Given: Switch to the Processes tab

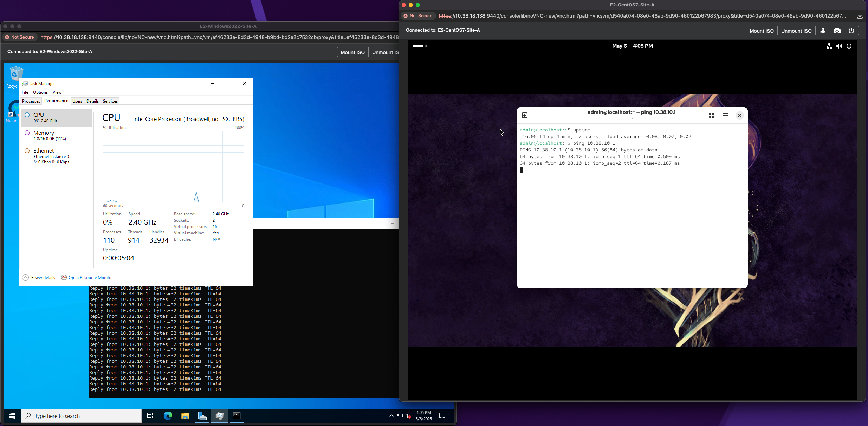Looking at the screenshot, I should click(x=31, y=101).
